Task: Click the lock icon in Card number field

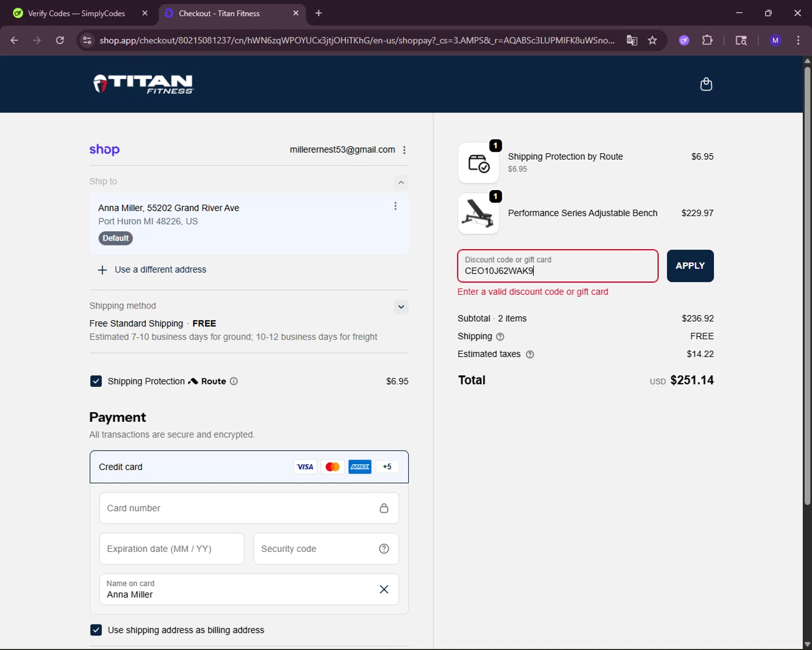Action: 384,508
